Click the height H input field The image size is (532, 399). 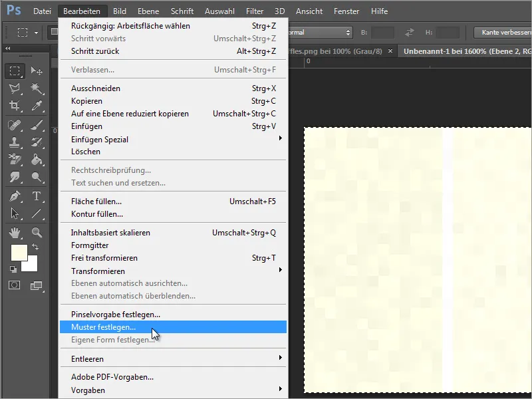click(448, 33)
